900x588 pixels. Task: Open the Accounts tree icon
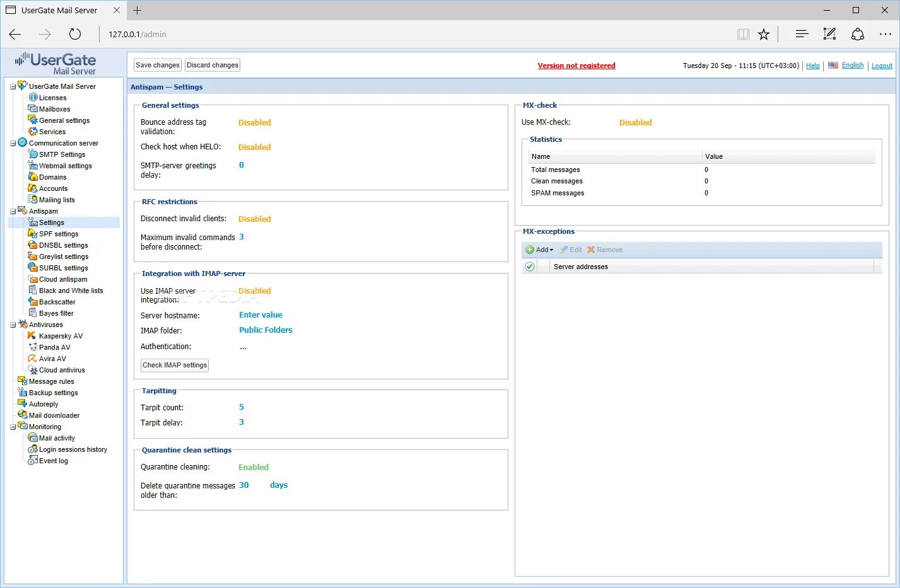pyautogui.click(x=33, y=188)
